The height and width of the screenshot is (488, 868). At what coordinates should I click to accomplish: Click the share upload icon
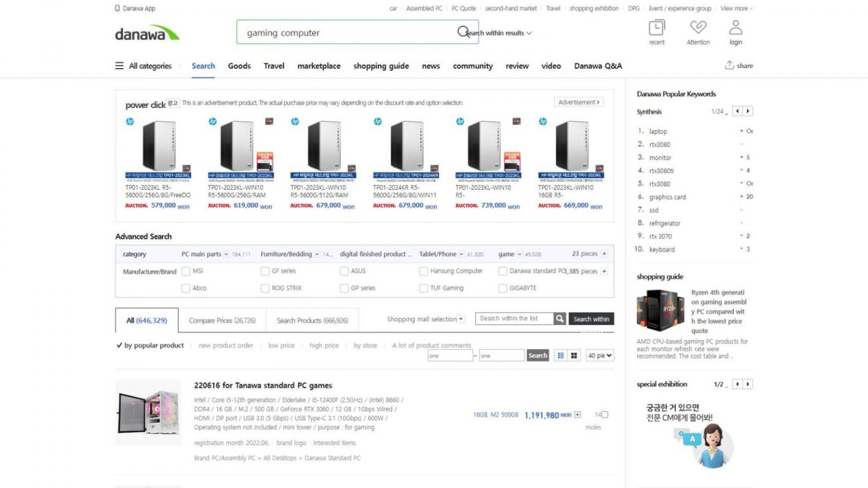(x=729, y=66)
